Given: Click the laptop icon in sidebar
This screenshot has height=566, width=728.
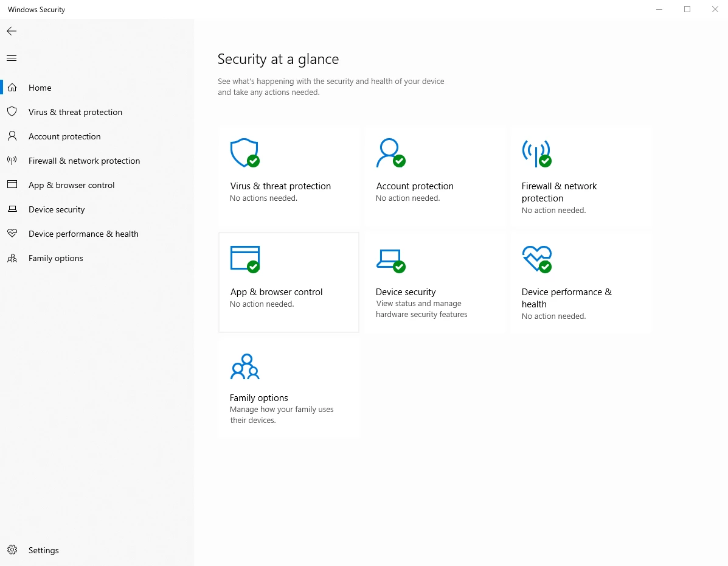Looking at the screenshot, I should click(x=12, y=209).
